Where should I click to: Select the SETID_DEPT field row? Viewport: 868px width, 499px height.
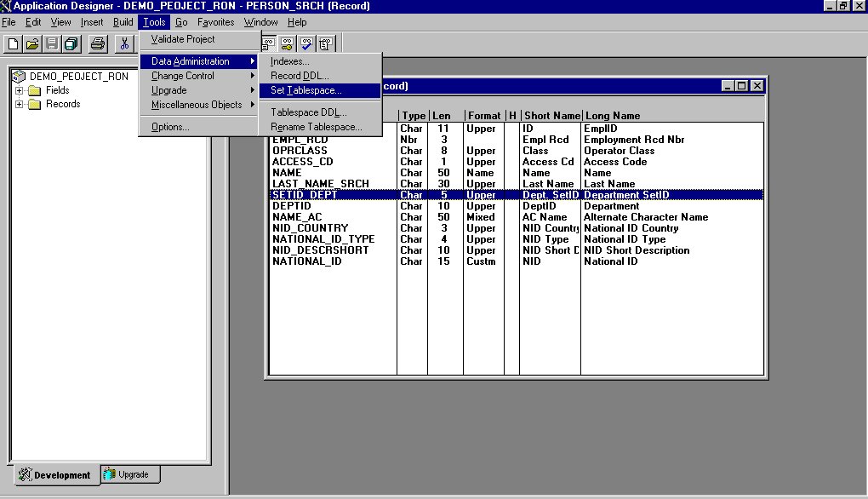pos(516,195)
